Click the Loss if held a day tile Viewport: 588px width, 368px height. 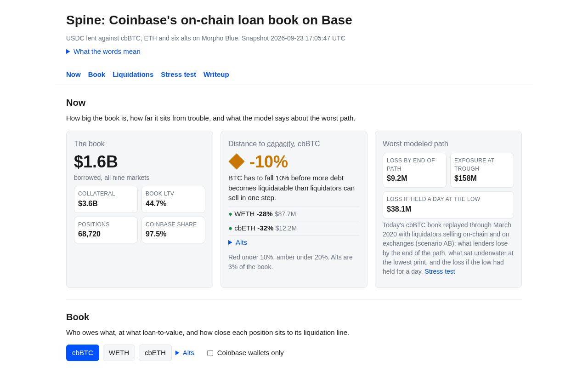448,205
